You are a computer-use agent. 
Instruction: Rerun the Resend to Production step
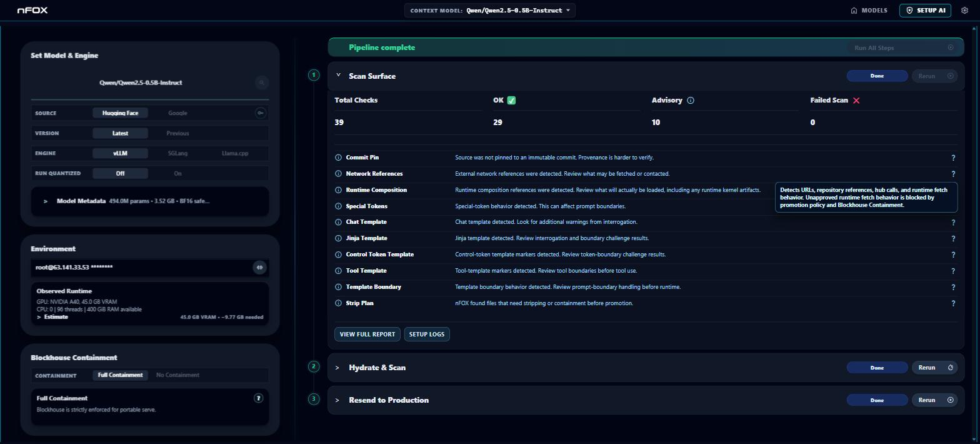pyautogui.click(x=935, y=400)
